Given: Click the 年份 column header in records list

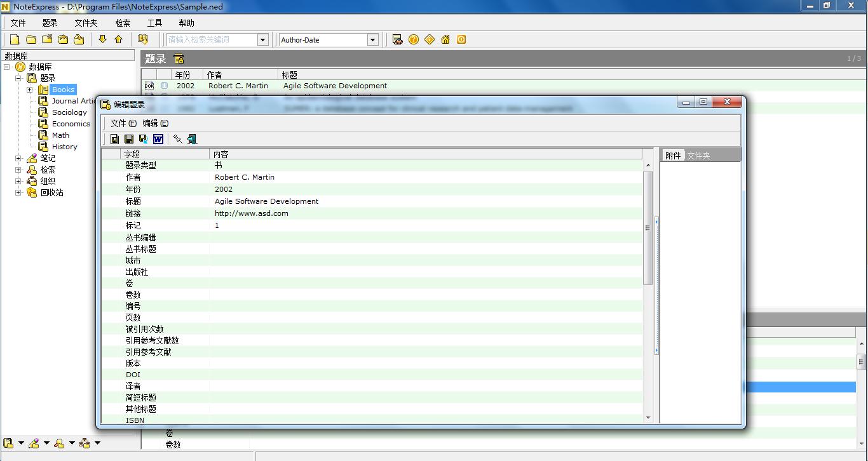Looking at the screenshot, I should [187, 75].
